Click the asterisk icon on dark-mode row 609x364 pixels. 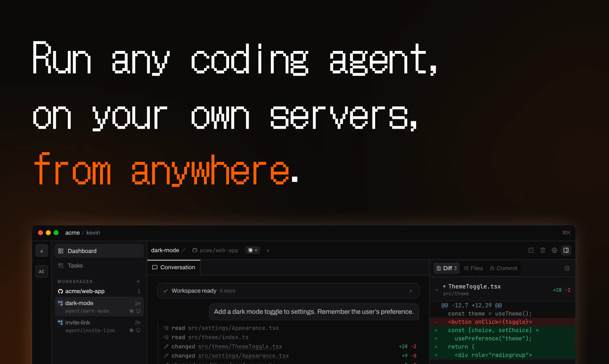131,311
